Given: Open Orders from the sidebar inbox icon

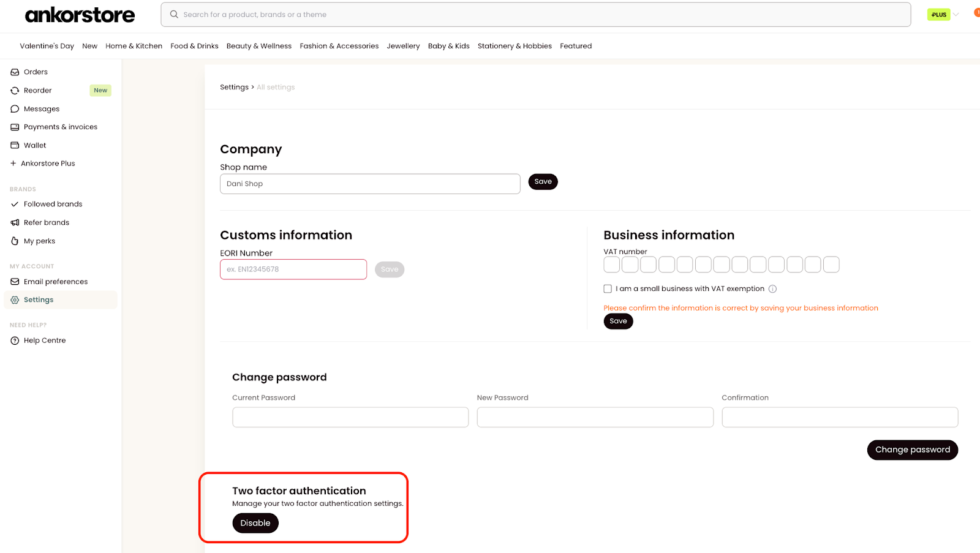Looking at the screenshot, I should pos(15,72).
